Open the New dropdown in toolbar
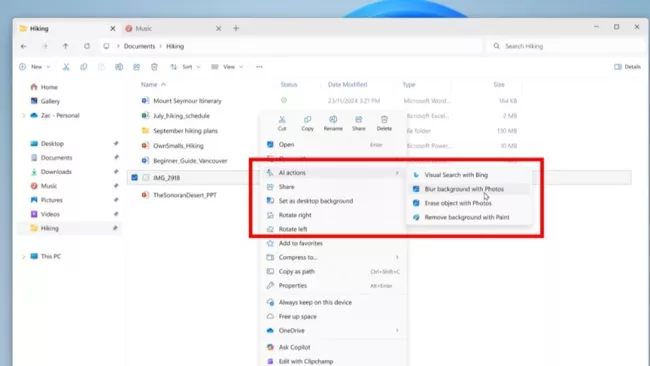This screenshot has height=366, width=650. tap(34, 67)
